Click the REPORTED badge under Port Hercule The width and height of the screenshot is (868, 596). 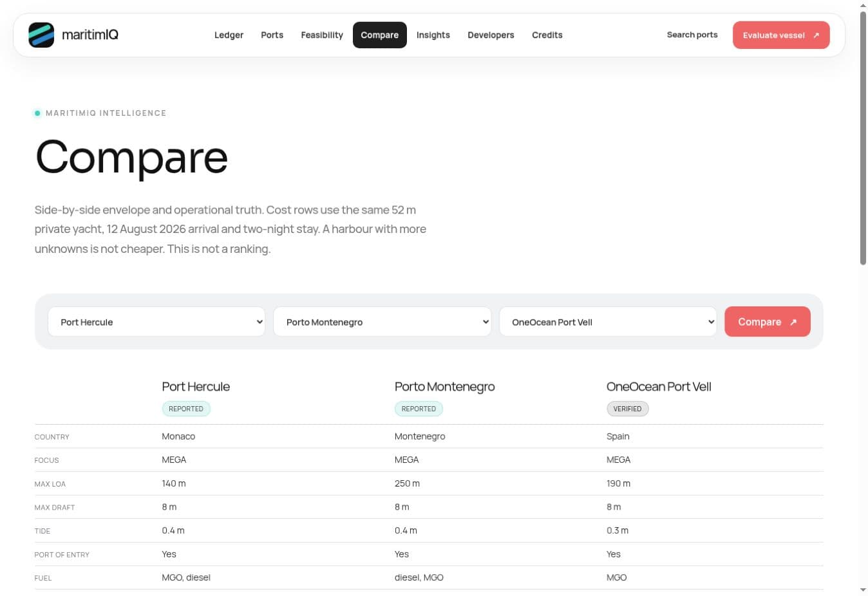coord(186,409)
